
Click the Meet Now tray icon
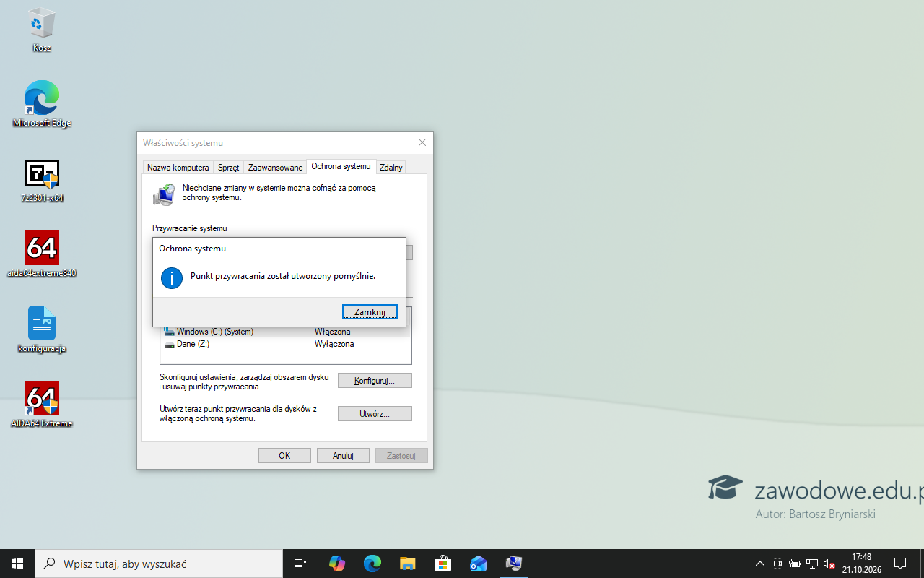777,564
